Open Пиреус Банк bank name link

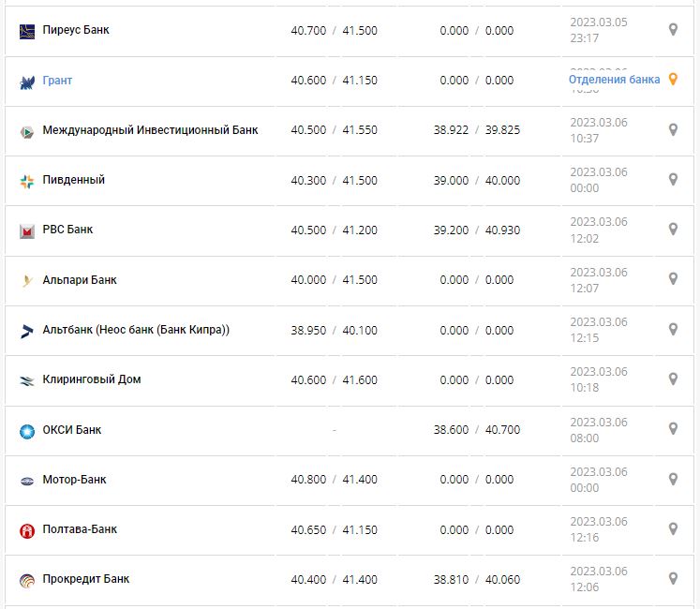point(76,30)
